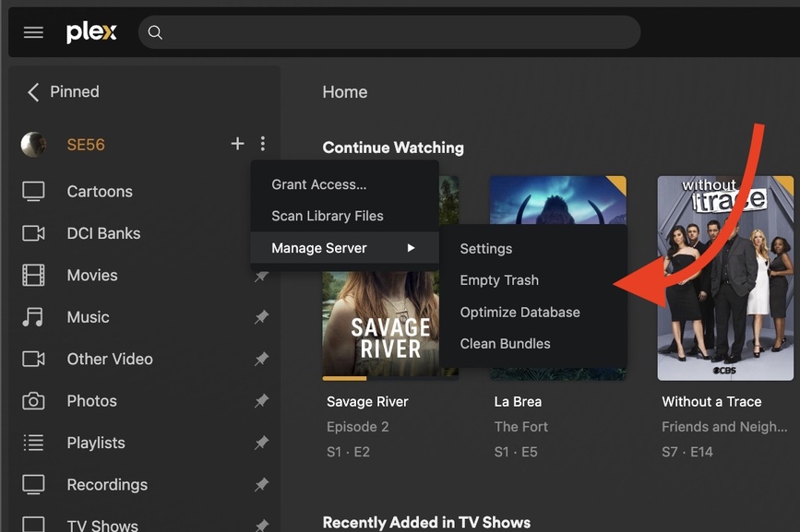Click the Music note icon
The width and height of the screenshot is (800, 532).
tap(32, 317)
